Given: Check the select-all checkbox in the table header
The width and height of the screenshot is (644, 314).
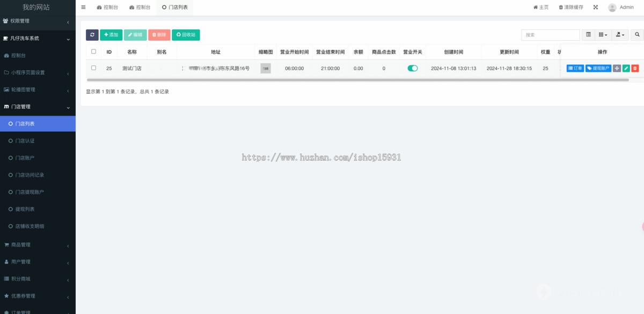Looking at the screenshot, I should [93, 51].
